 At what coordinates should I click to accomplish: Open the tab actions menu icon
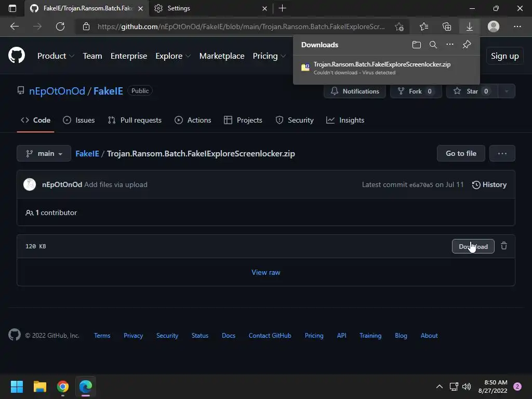click(x=12, y=8)
